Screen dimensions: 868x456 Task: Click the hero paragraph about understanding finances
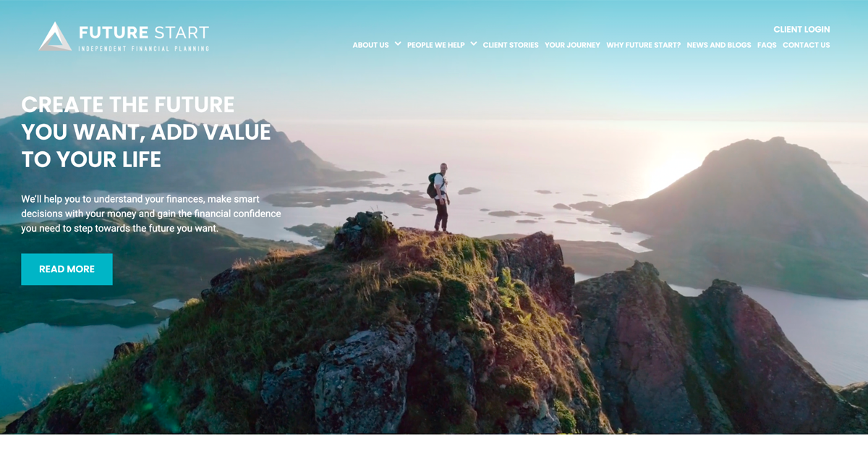(151, 214)
